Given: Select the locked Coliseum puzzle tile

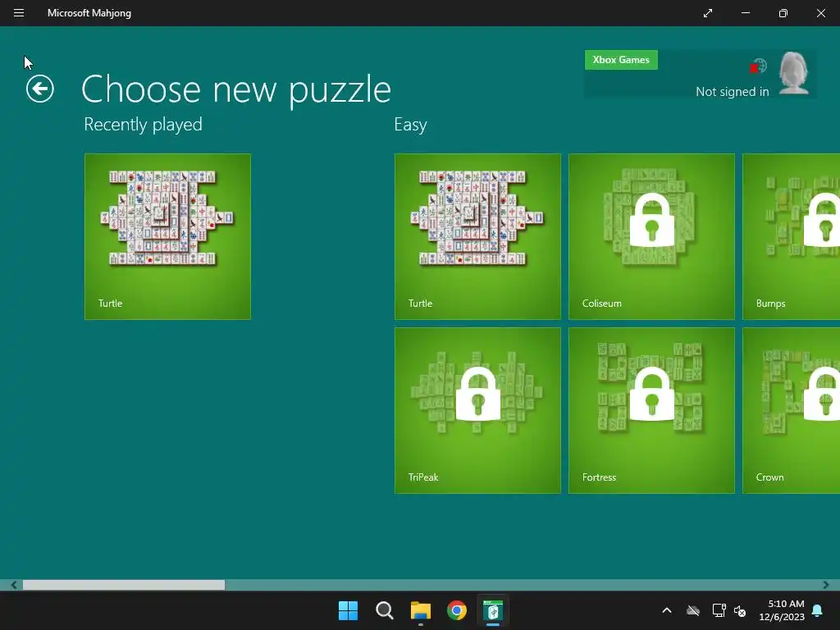Looking at the screenshot, I should coord(651,237).
